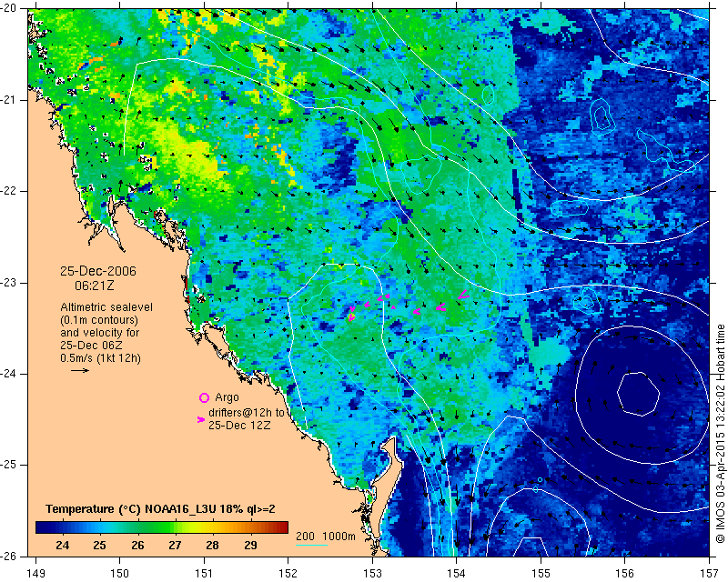
Task: Click the color bar label "27"
Action: [175, 546]
